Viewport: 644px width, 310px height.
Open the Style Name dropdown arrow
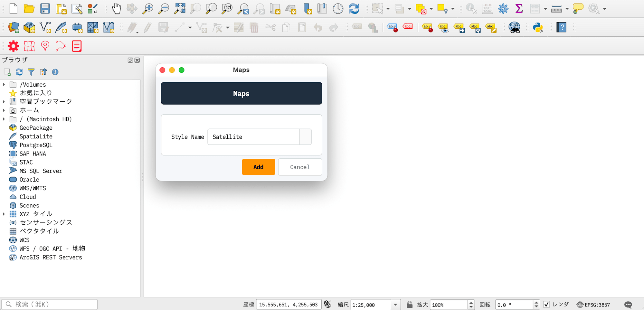[305, 137]
